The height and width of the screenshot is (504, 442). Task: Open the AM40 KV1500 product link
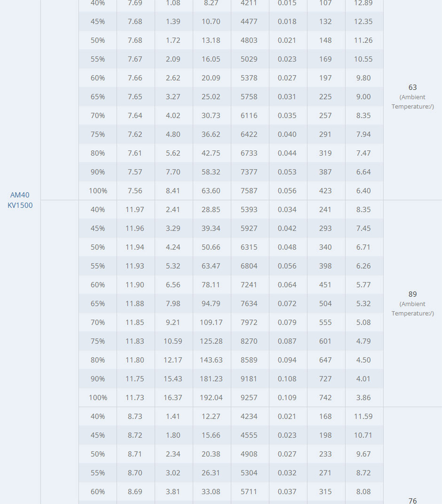20,200
